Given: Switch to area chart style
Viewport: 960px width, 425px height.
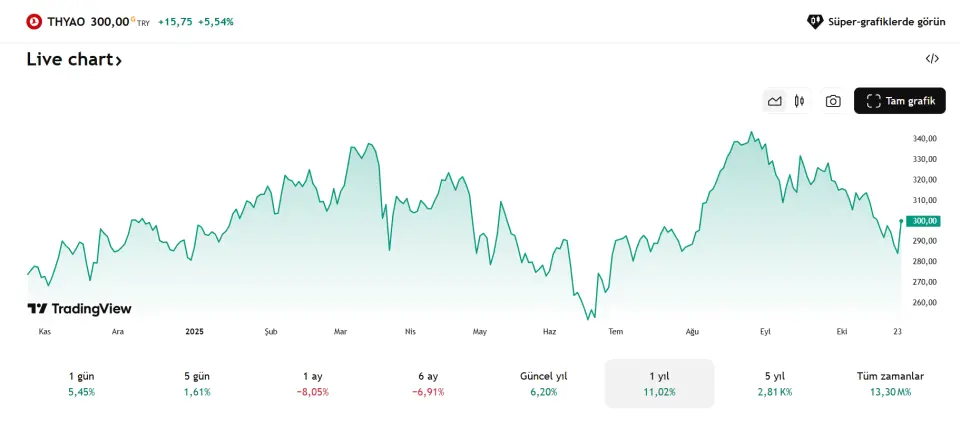Looking at the screenshot, I should [774, 101].
